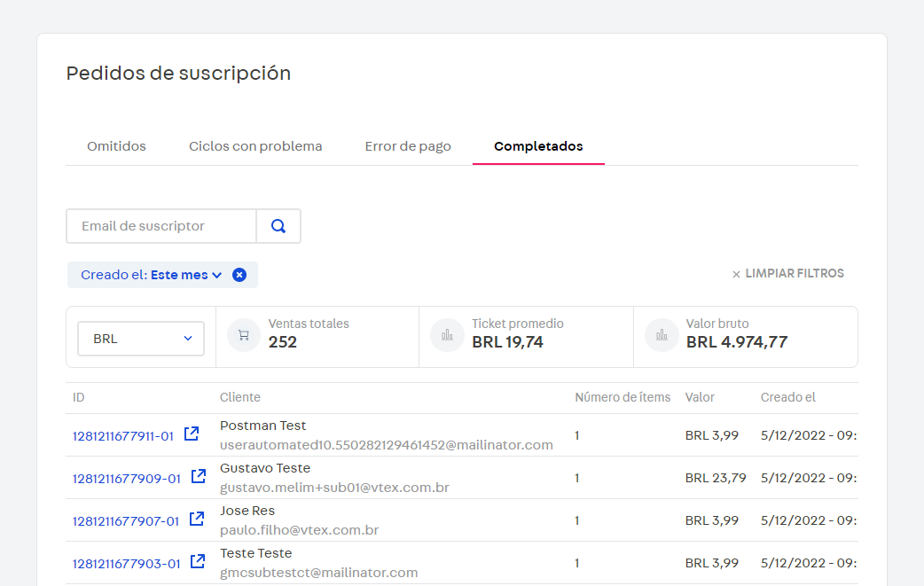The height and width of the screenshot is (586, 924).
Task: Open external link for order 1281211677907-01
Action: (197, 519)
